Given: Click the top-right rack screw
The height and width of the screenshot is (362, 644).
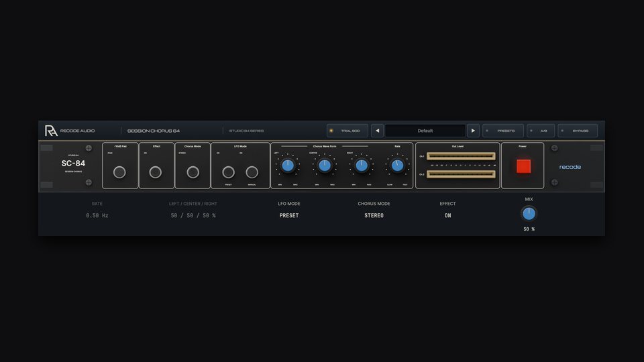Looking at the screenshot, I should coord(555,148).
